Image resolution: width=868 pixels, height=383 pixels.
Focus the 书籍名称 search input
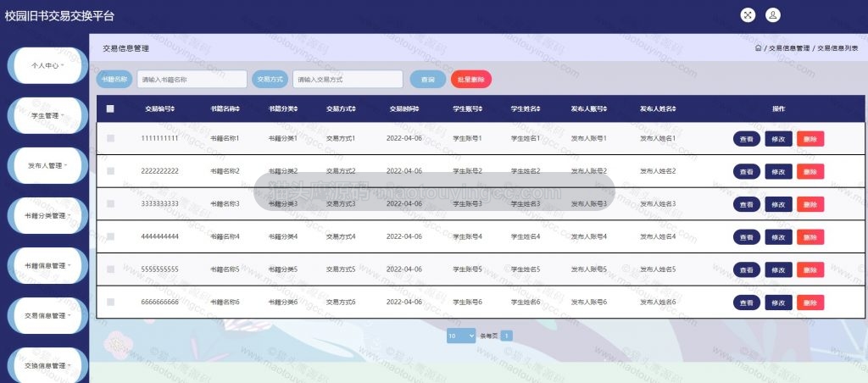click(192, 79)
